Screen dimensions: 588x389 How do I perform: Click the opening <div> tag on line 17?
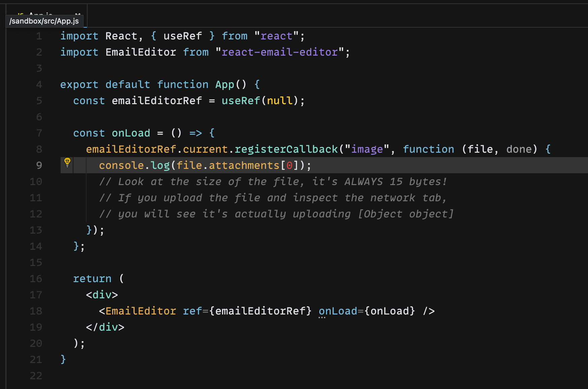point(102,295)
